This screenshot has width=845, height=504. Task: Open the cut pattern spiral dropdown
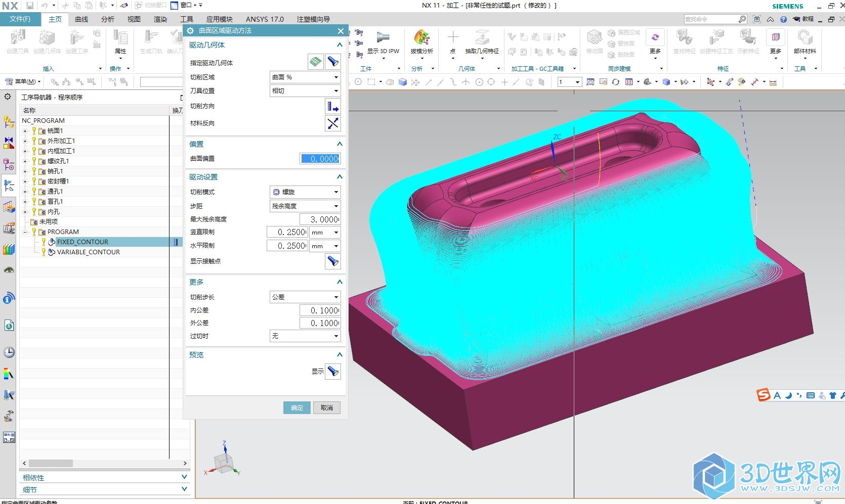click(305, 192)
